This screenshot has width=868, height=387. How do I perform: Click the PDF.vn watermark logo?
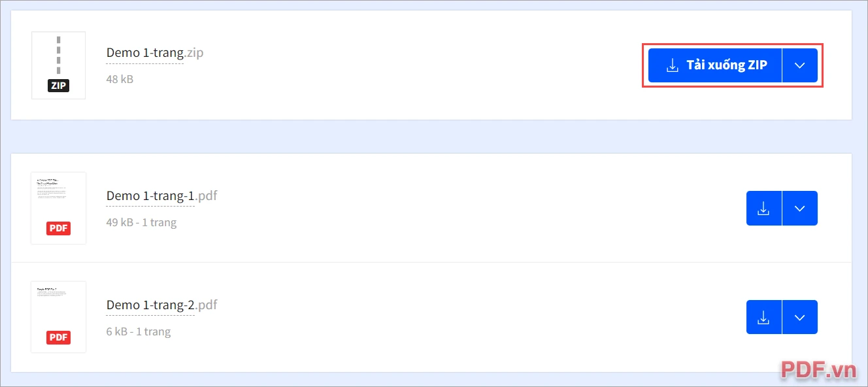(818, 370)
